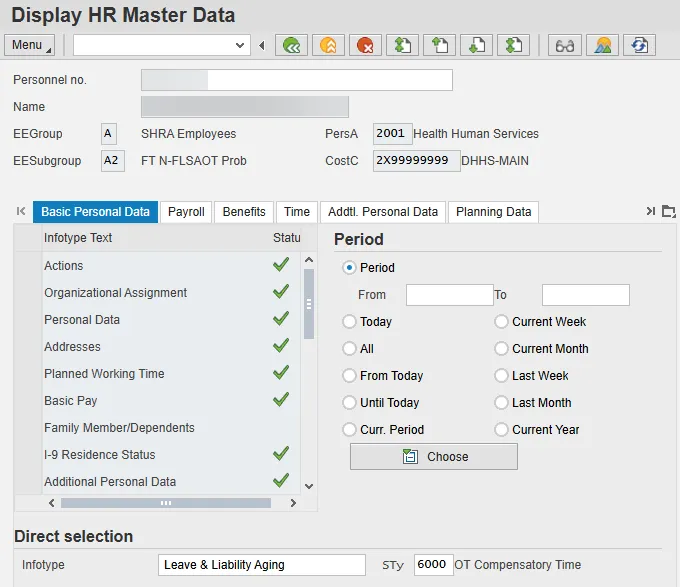680x587 pixels.
Task: Click the green Back arrow toolbar icon
Action: (291, 45)
